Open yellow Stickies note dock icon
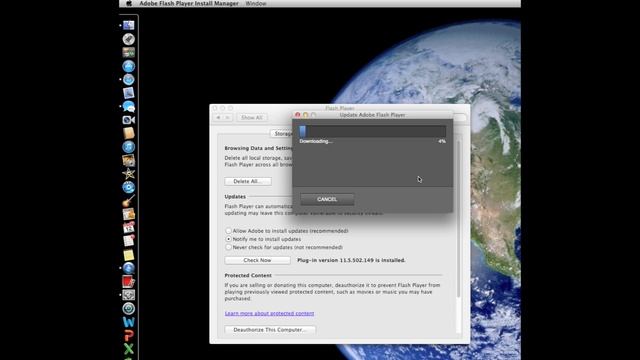The image size is (640, 360). pos(129,255)
